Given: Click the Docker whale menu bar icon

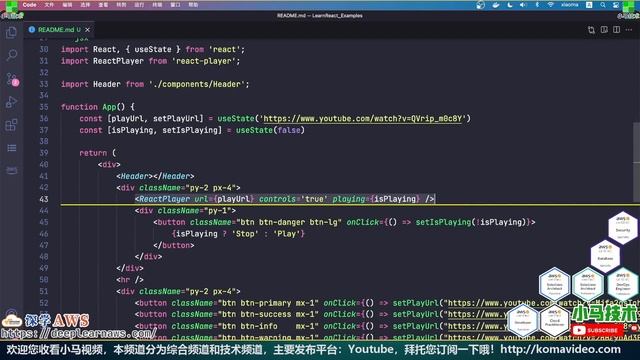Looking at the screenshot, I should [x=496, y=5].
